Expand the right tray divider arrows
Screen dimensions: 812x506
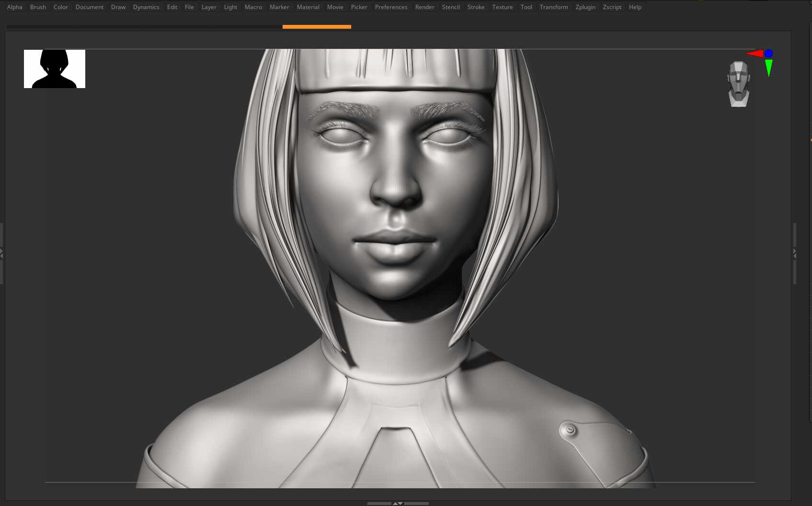[x=795, y=253]
